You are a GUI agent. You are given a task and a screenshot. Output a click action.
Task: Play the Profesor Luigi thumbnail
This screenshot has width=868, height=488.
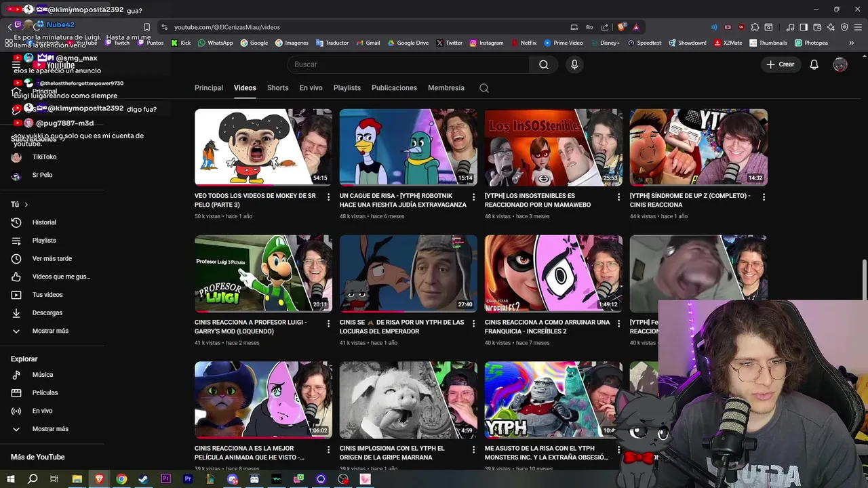[263, 273]
